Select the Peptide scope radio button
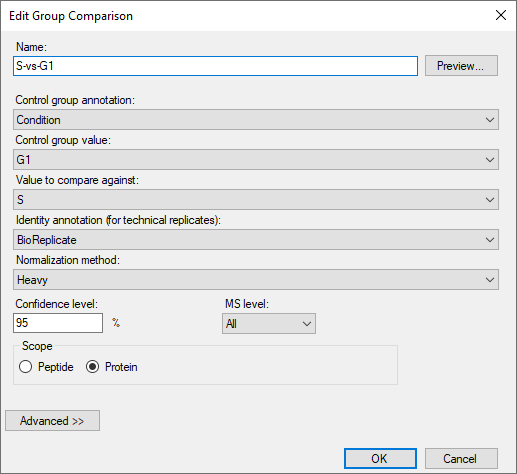 click(x=26, y=367)
